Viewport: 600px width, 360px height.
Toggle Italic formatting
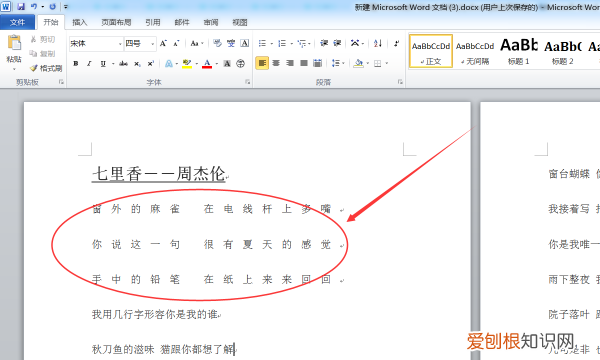[89, 64]
